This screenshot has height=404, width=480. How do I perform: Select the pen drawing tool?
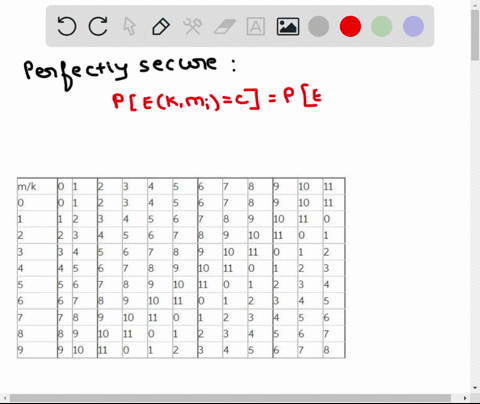(161, 27)
